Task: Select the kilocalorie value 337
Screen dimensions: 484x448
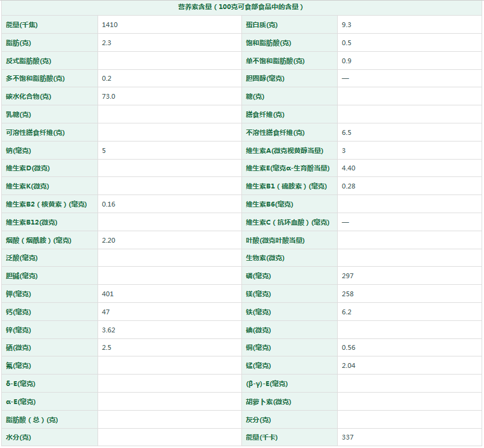Action: point(347,437)
